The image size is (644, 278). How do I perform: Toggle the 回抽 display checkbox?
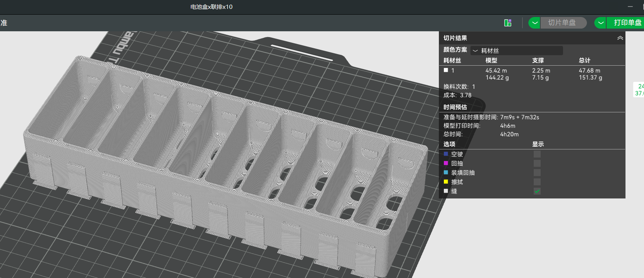click(x=537, y=163)
